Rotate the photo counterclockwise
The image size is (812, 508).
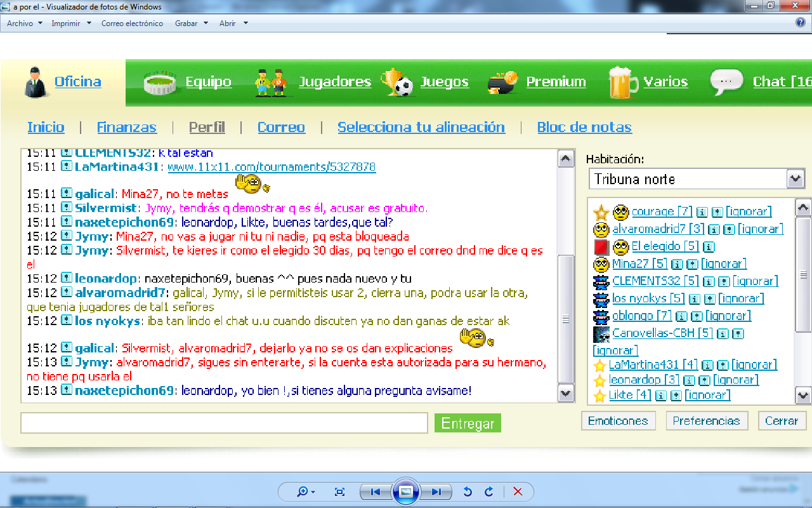468,491
